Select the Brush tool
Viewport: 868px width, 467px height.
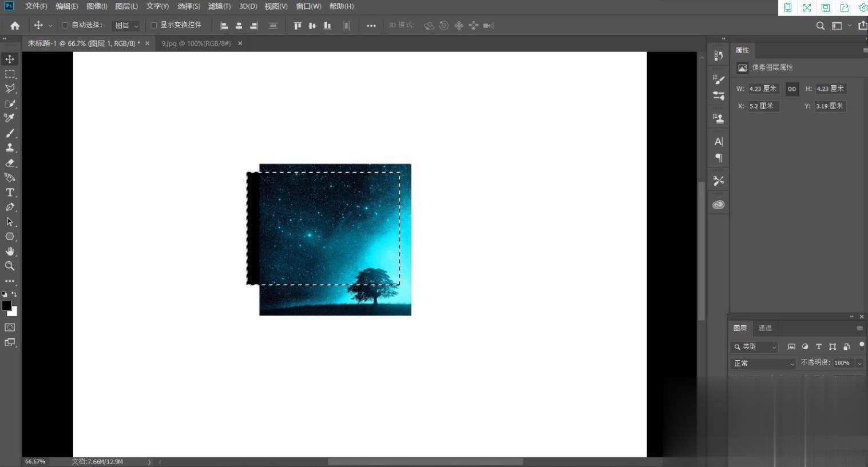10,133
